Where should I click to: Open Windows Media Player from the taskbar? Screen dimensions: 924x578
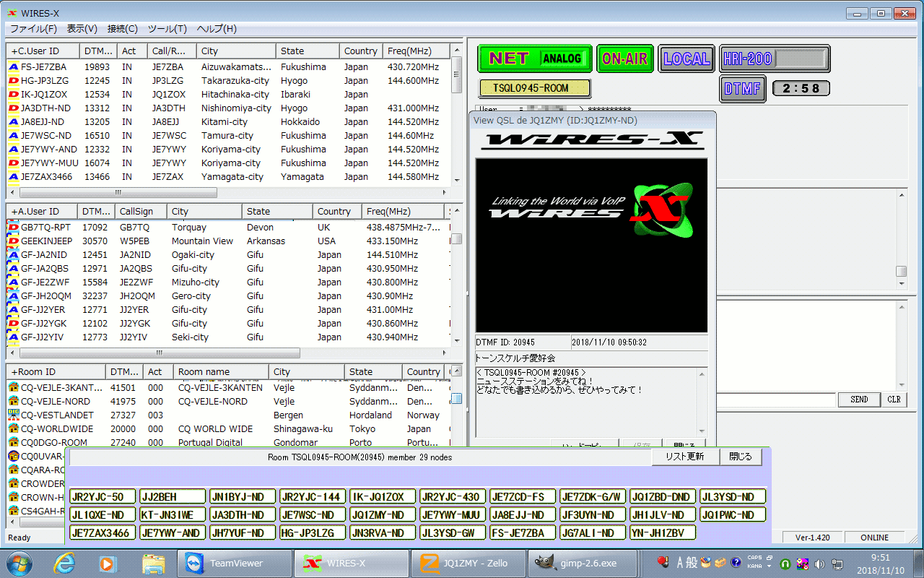(109, 563)
